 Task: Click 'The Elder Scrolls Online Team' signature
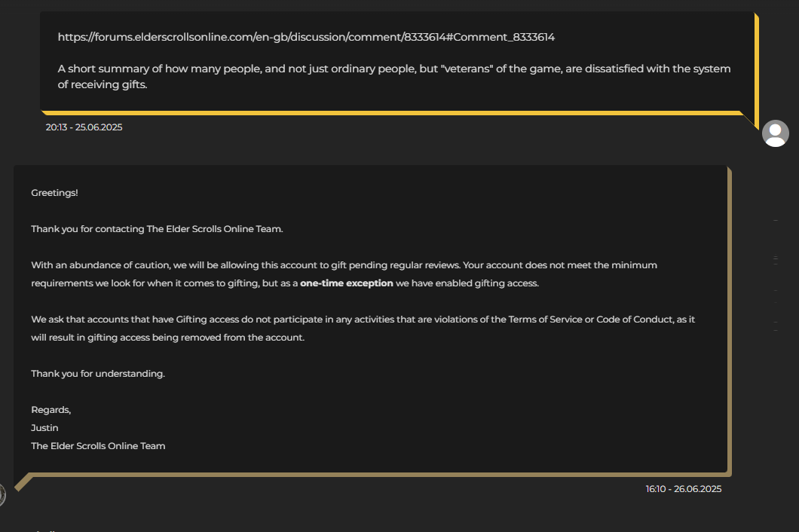(98, 446)
